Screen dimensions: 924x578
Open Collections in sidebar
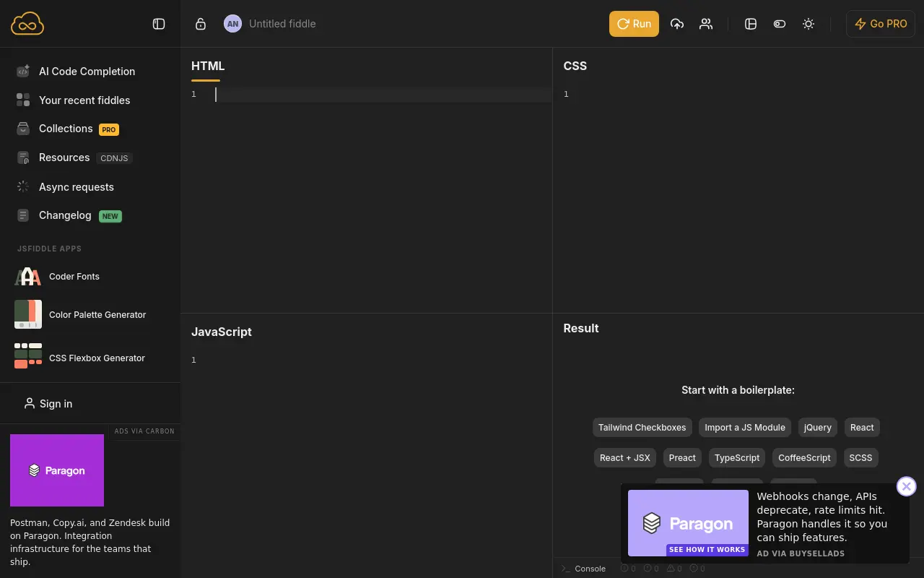(x=66, y=129)
